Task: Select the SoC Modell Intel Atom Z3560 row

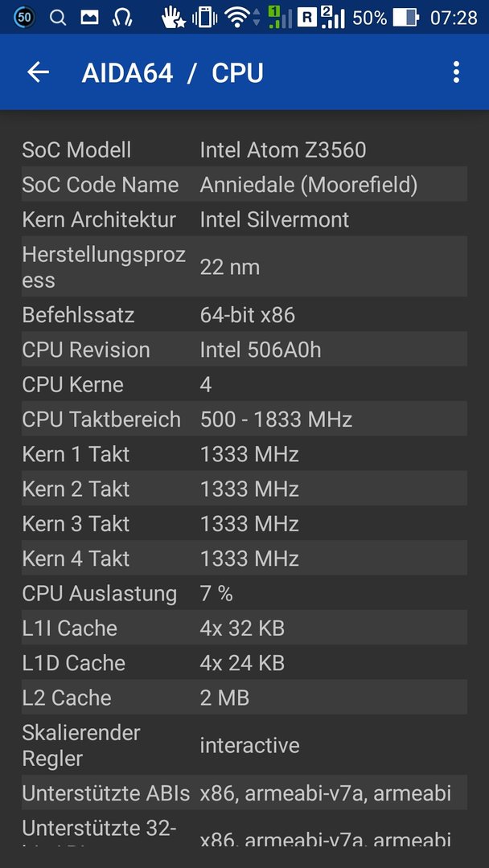Action: click(x=244, y=149)
